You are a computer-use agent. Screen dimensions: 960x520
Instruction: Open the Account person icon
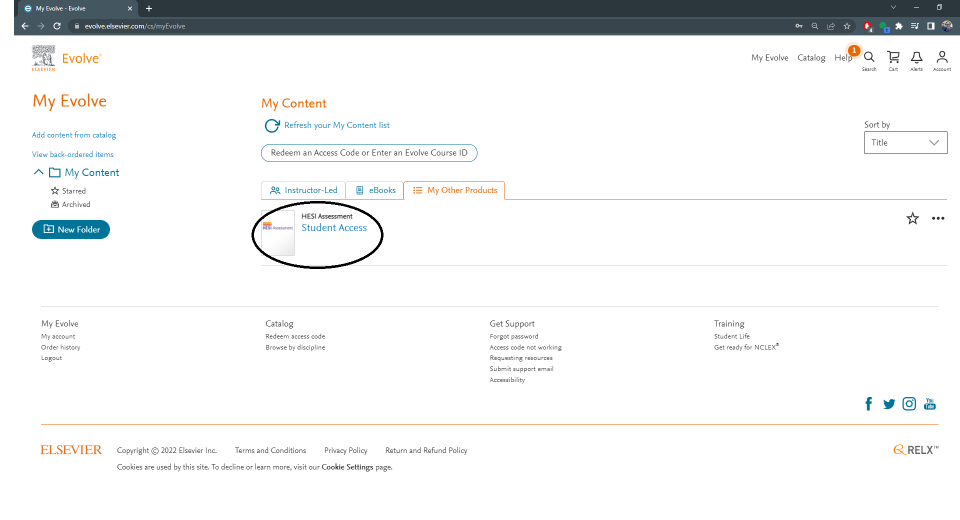point(942,58)
